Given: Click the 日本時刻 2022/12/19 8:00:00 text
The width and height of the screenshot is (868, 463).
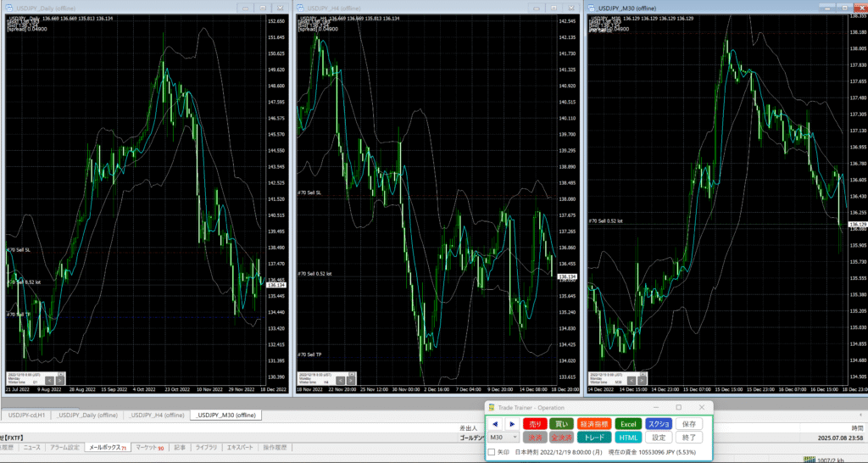Looking at the screenshot, I should click(559, 452).
